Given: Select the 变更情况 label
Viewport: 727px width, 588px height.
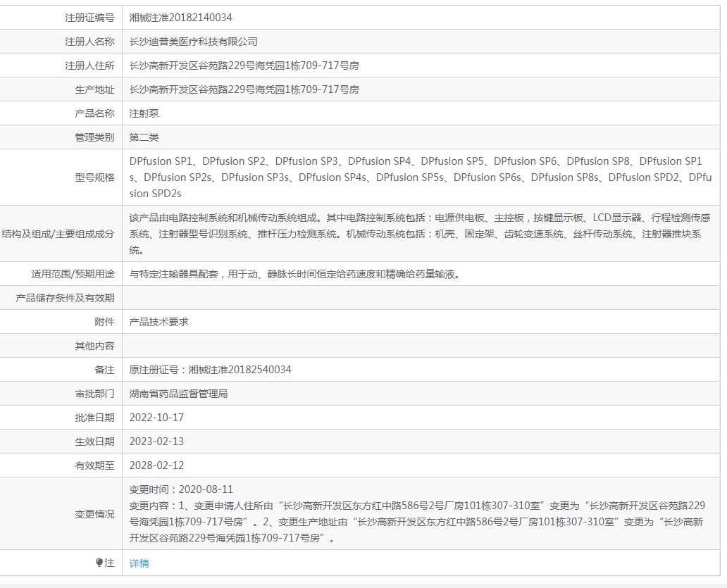Looking at the screenshot, I should 94,514.
